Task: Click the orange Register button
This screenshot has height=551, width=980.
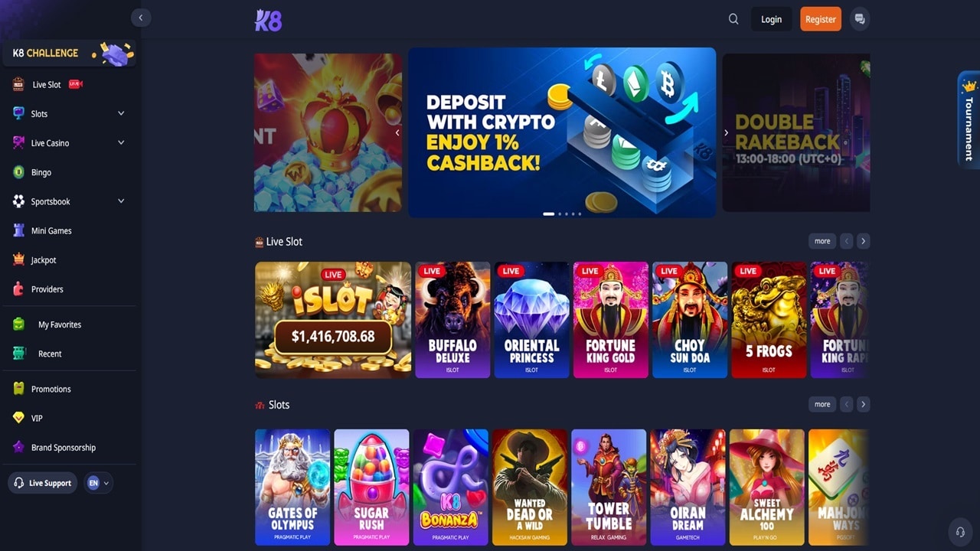Action: (821, 19)
